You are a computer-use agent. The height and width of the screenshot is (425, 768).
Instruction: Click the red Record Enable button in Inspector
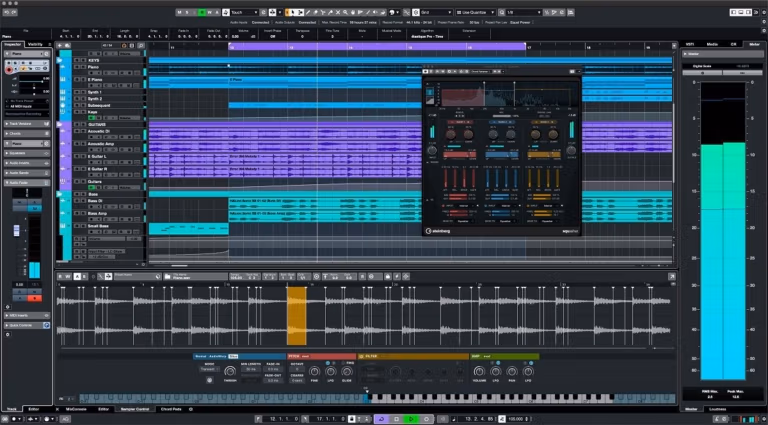pyautogui.click(x=9, y=70)
